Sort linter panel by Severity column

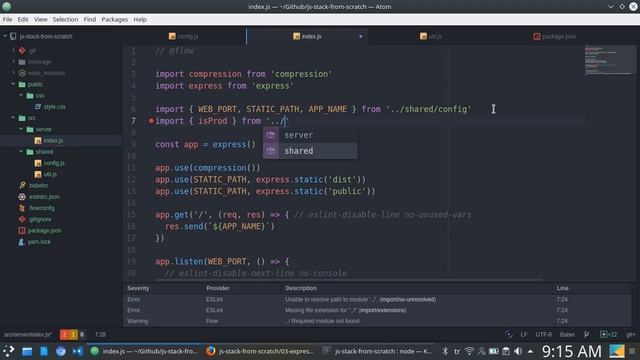(138, 288)
